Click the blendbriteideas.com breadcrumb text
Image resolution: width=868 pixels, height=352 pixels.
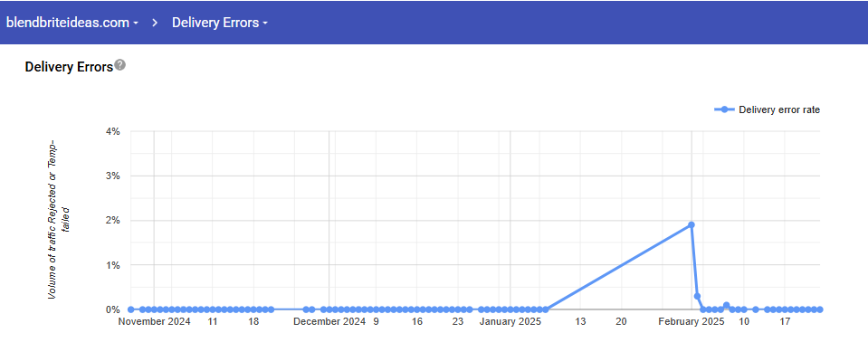pos(68,23)
